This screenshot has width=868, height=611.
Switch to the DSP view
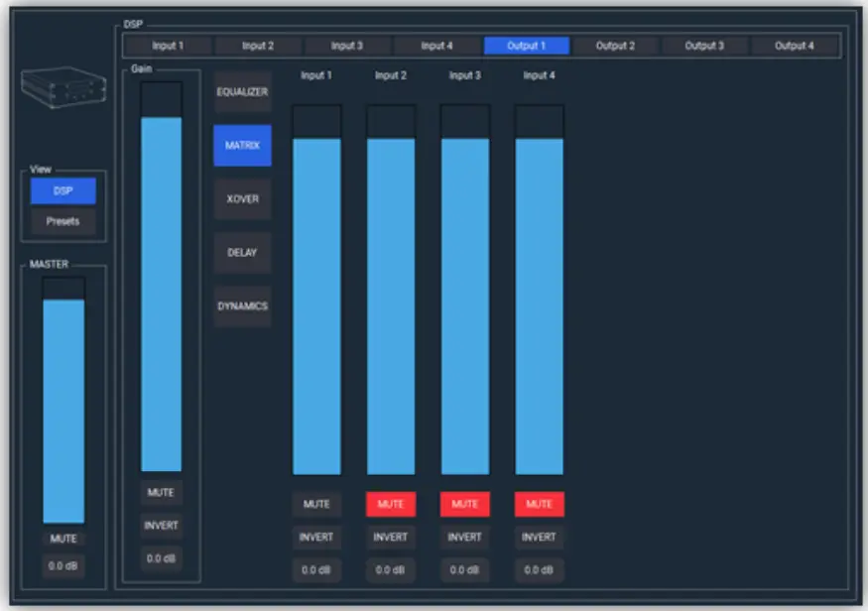62,190
